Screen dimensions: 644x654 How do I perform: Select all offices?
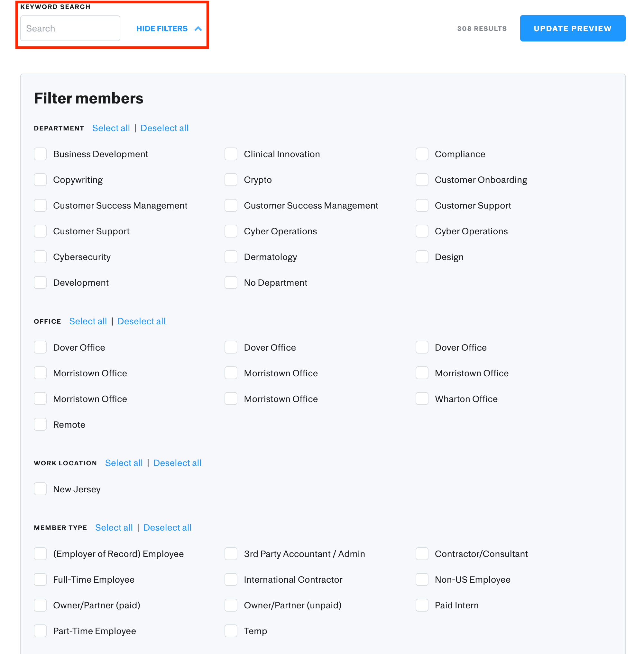point(88,321)
